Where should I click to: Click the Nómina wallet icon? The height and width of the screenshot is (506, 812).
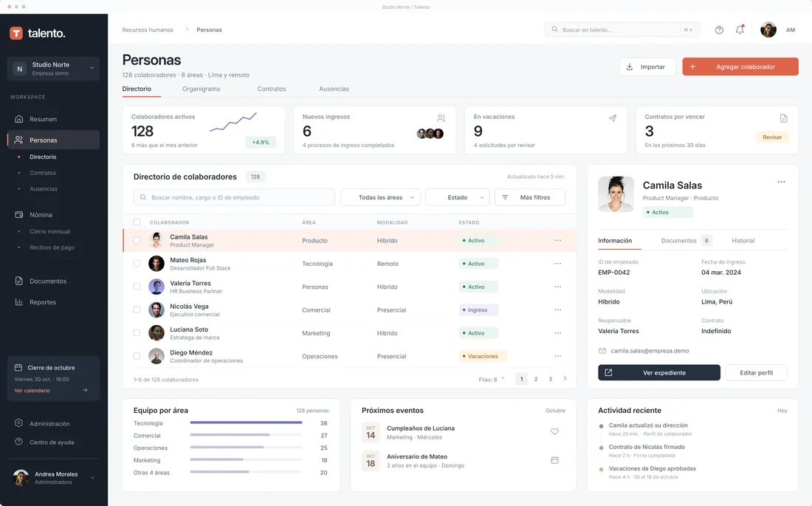point(19,215)
